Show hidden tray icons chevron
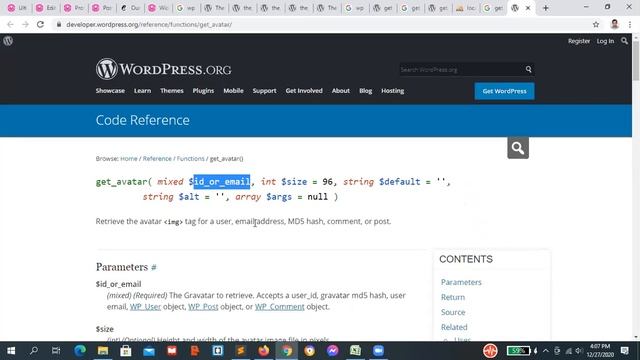Screen dimensions: 640x360 pos(546,351)
